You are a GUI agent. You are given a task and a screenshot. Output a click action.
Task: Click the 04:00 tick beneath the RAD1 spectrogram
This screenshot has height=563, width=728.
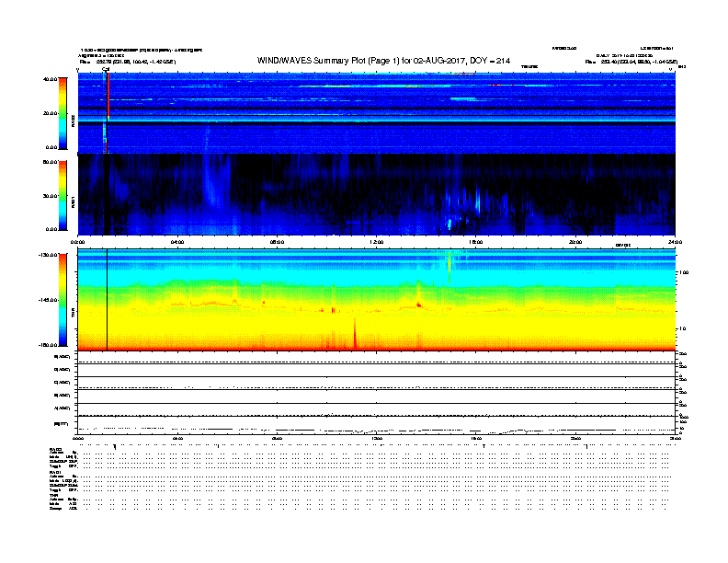[x=177, y=242]
